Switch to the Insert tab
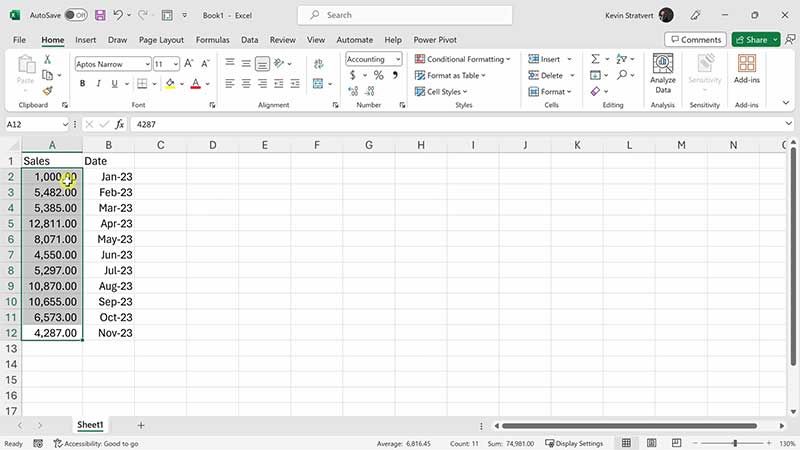800x450 pixels. (85, 40)
